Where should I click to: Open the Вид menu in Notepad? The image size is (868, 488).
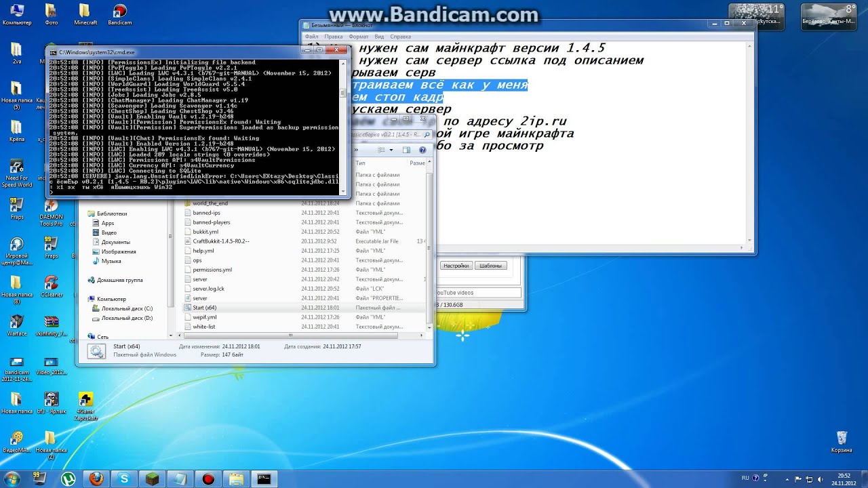[379, 37]
